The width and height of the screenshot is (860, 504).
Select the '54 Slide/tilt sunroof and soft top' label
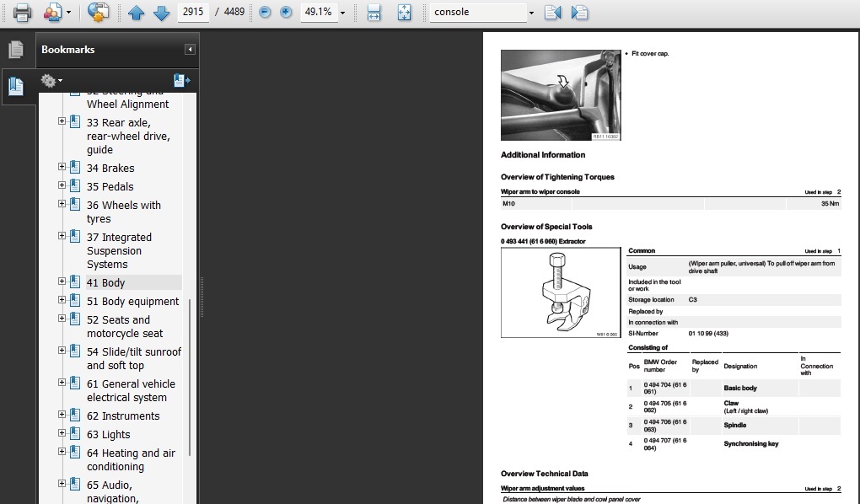134,359
